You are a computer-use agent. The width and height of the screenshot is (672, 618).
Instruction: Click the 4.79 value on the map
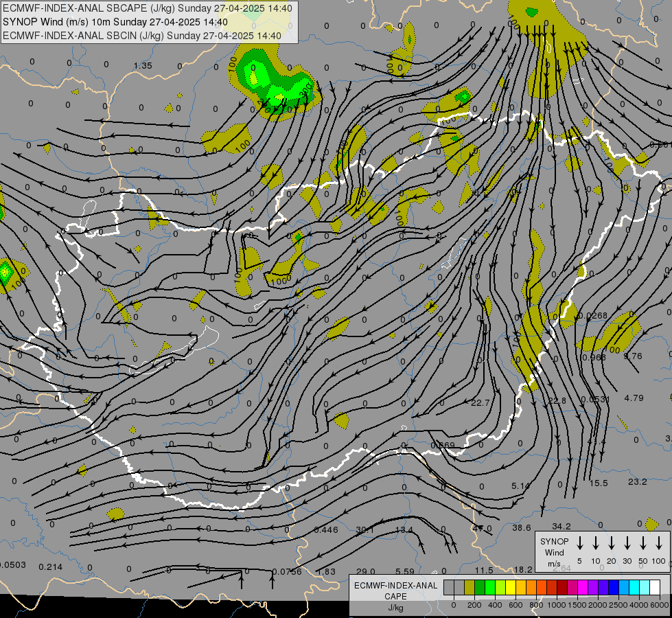tap(634, 398)
